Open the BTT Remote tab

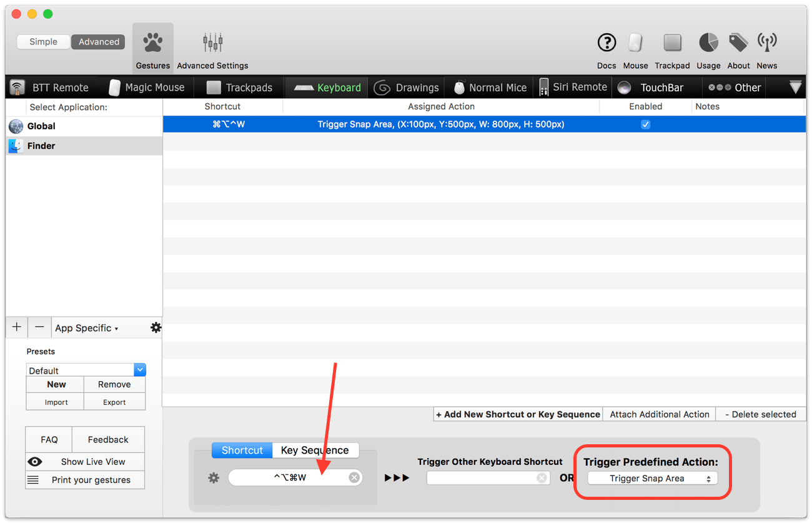click(x=50, y=87)
